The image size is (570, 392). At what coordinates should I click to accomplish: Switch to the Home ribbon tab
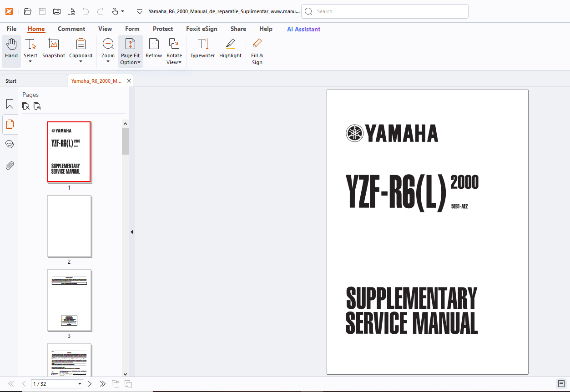coord(36,29)
